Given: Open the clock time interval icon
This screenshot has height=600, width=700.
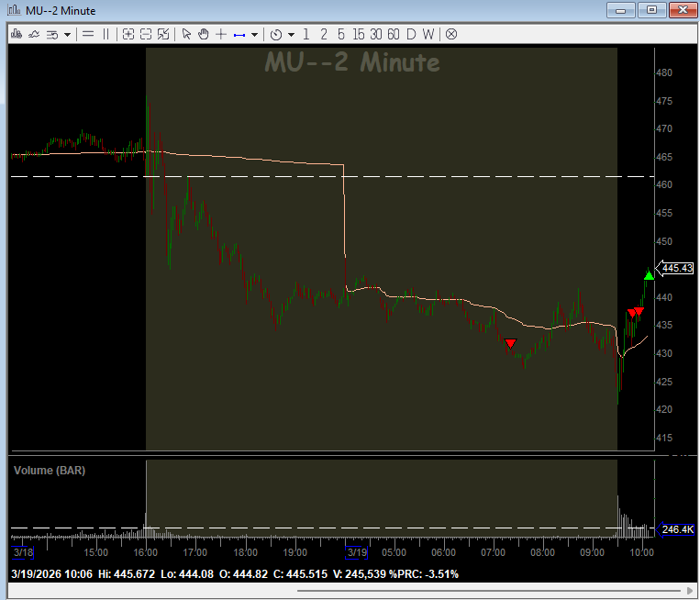Looking at the screenshot, I should (276, 34).
